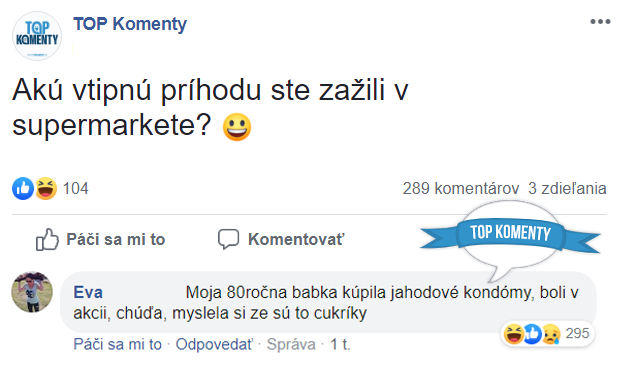Viewport: 620px width, 366px height.
Task: Open the 104 reactions count
Action: pos(76,189)
